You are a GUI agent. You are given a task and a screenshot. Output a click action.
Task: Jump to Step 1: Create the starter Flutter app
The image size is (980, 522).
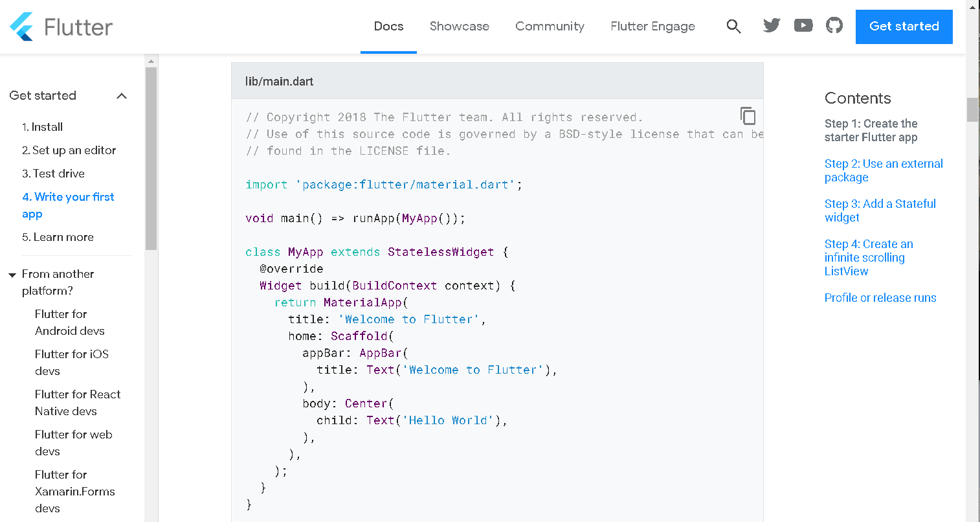click(x=871, y=130)
